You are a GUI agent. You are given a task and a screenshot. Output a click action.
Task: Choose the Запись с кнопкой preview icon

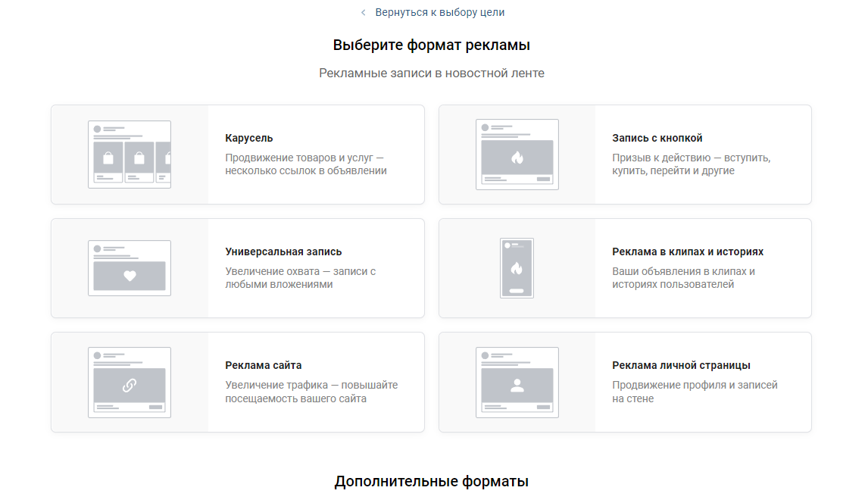(517, 155)
